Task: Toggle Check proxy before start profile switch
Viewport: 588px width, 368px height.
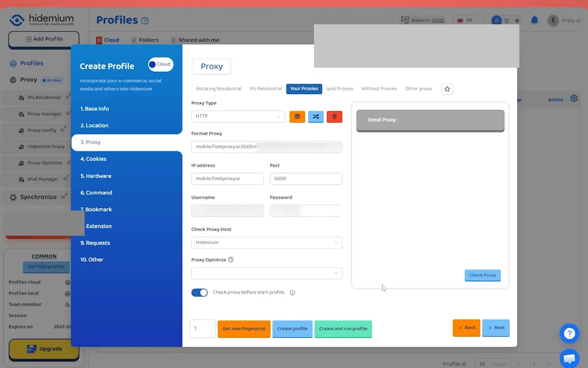Action: 199,293
